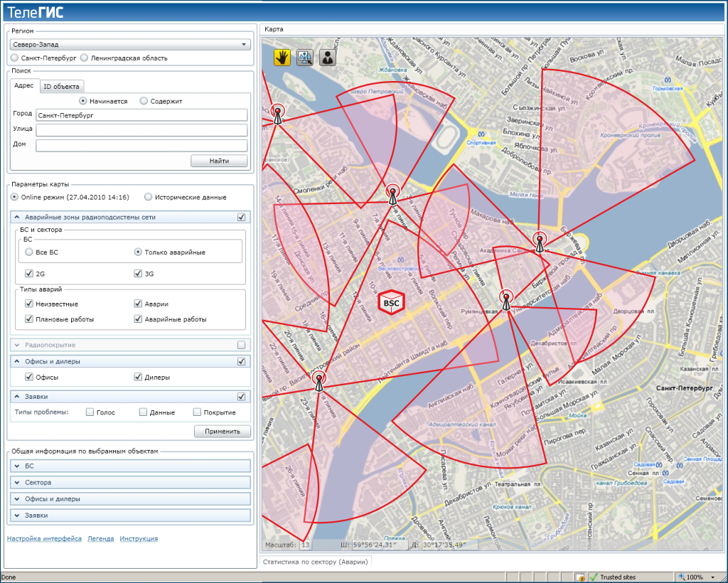Click the base station tower near 23-я линия
The image size is (728, 583).
click(x=319, y=382)
